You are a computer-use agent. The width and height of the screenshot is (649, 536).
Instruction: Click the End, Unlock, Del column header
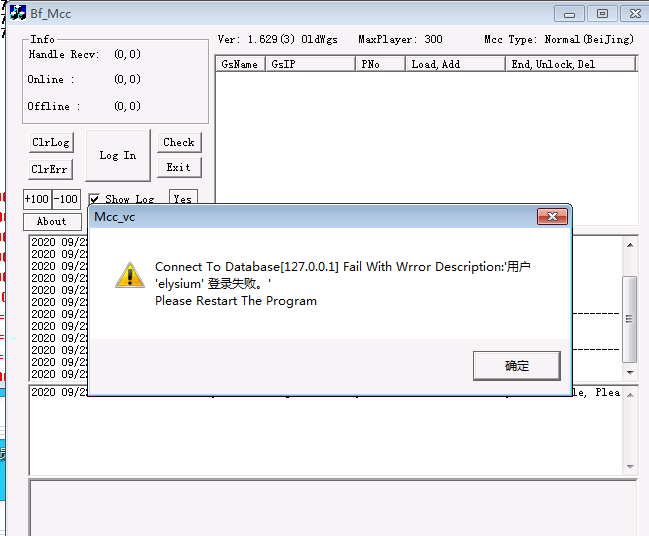click(570, 64)
